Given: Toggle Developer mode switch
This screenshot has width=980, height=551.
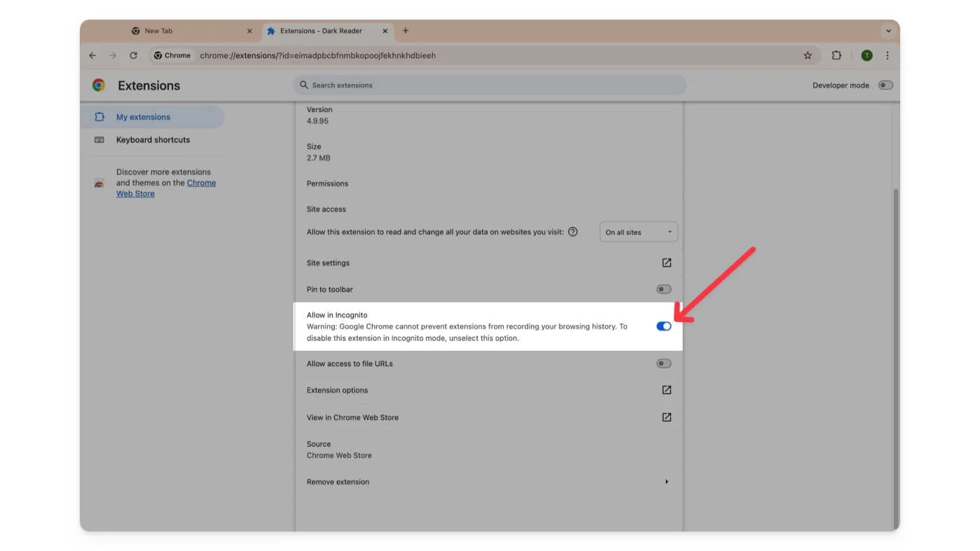Looking at the screenshot, I should click(885, 85).
